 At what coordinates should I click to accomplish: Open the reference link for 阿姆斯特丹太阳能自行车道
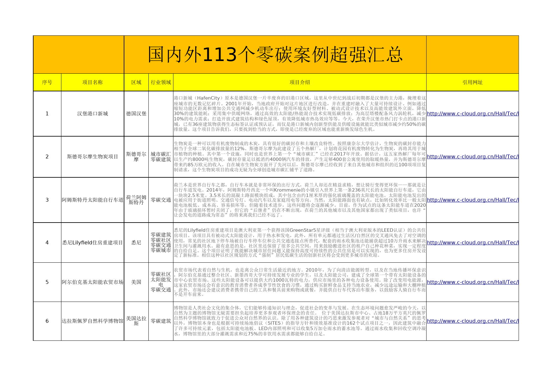coord(472,200)
